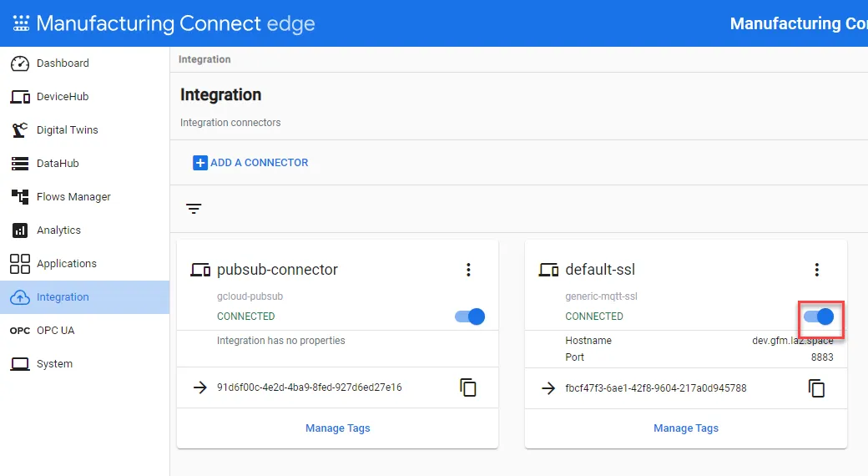Click the ID fbcf47f3-6ae1-42f8-9604-217a0d945788
This screenshot has height=476, width=868.
(x=656, y=387)
